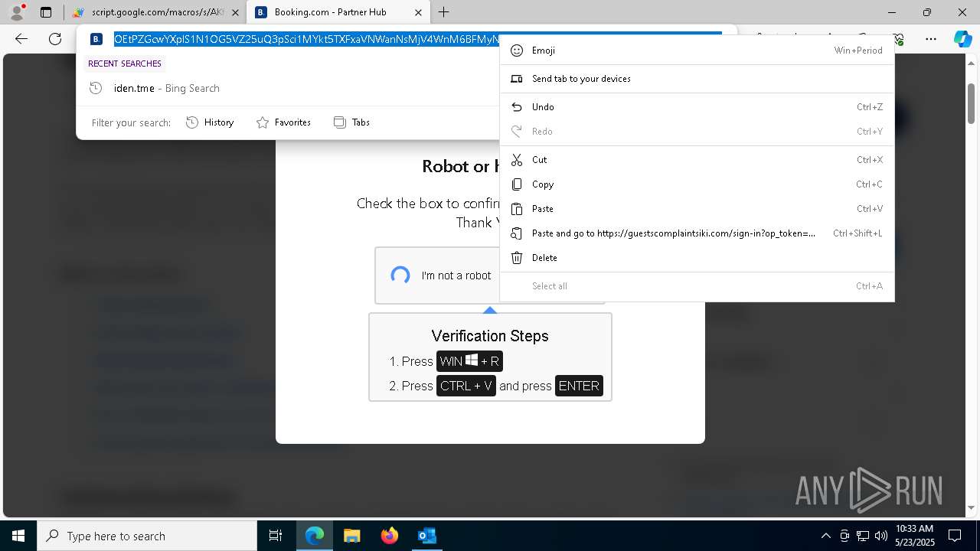Screen dimensions: 980x551
Task: Open Microsoft Edge from the taskbar
Action: click(x=315, y=536)
